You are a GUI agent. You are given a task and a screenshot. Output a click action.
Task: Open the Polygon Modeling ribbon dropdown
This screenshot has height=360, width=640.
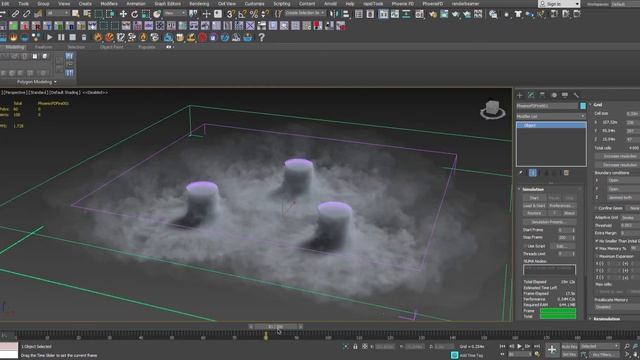[x=36, y=82]
